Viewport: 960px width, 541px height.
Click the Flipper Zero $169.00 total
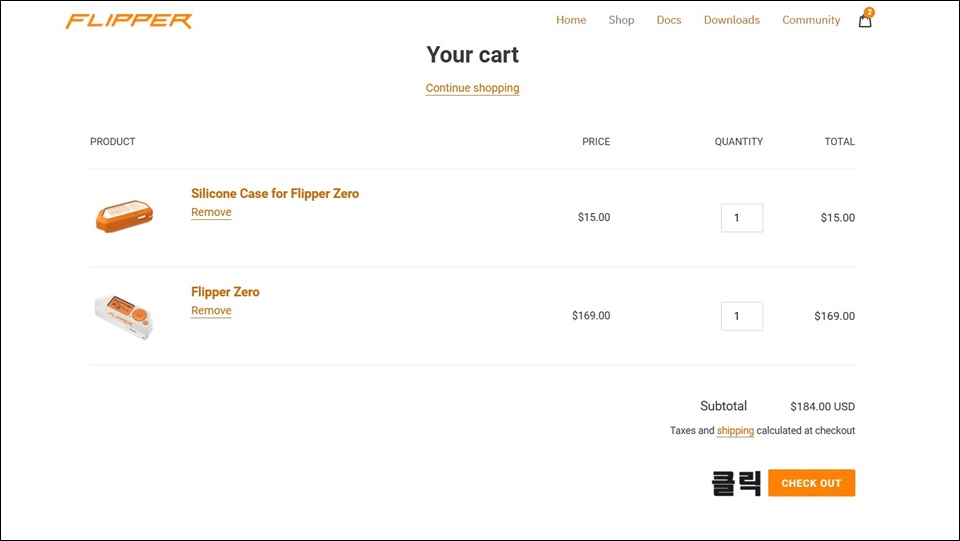pos(834,316)
